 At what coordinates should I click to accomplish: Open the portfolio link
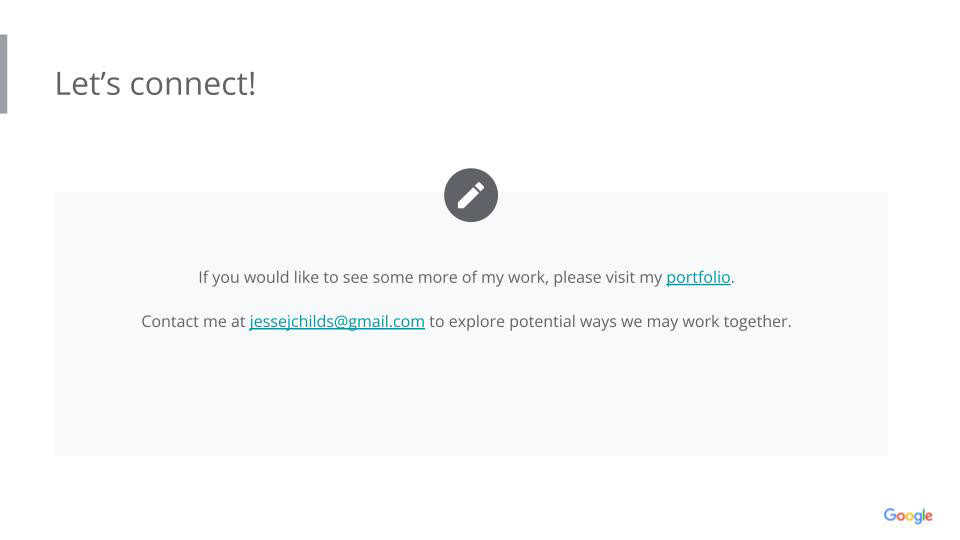coord(698,277)
